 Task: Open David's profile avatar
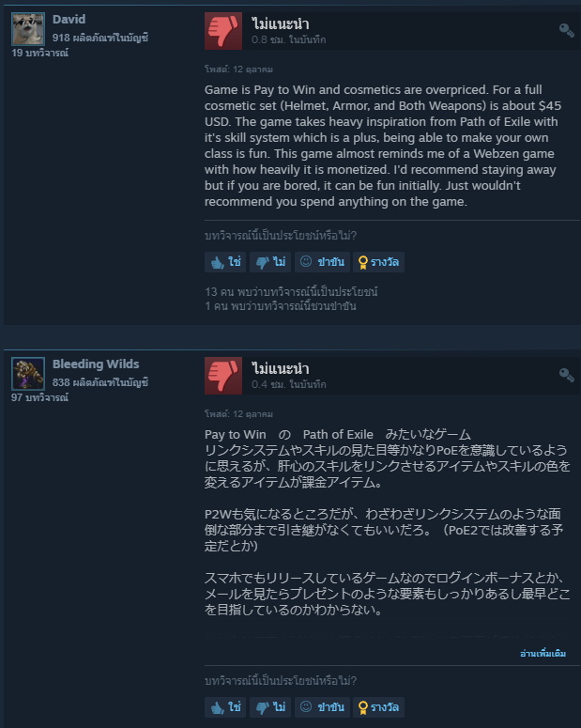coord(28,29)
